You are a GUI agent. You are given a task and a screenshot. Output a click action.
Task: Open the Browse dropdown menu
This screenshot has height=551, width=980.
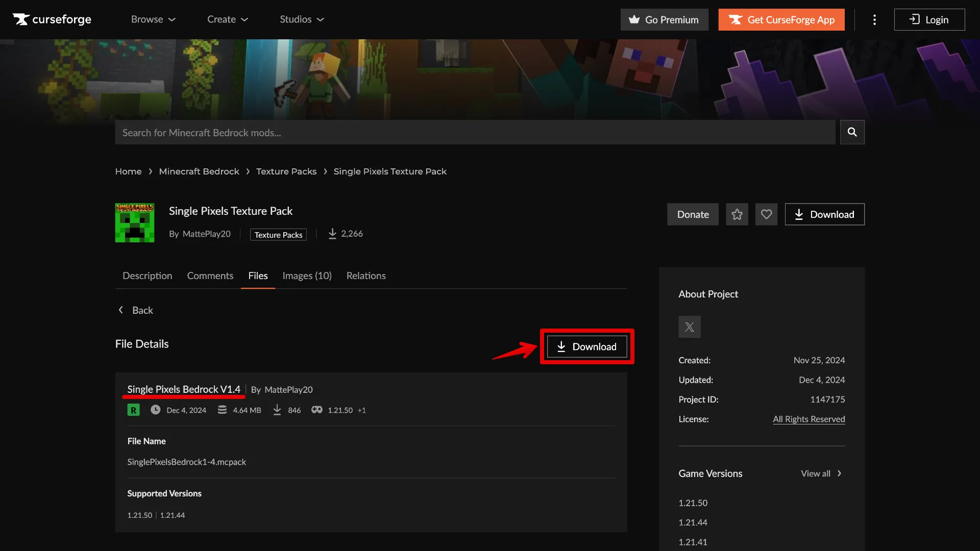point(153,19)
